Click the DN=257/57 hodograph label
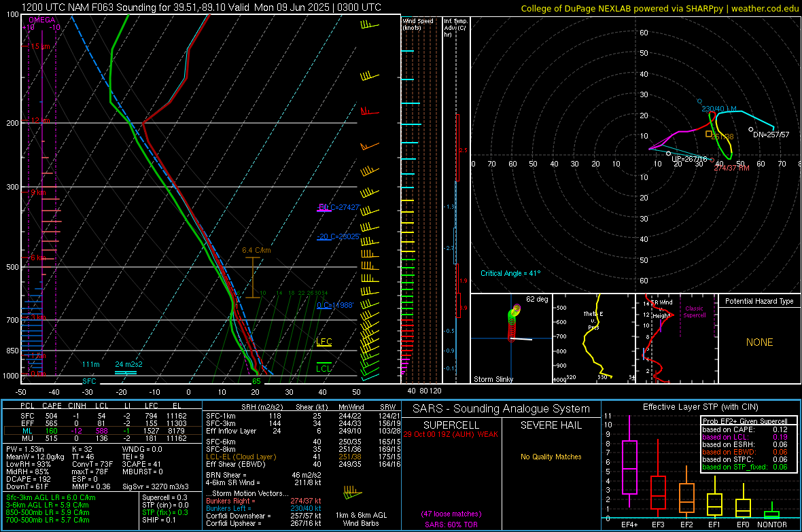The height and width of the screenshot is (532, 802). [x=771, y=135]
